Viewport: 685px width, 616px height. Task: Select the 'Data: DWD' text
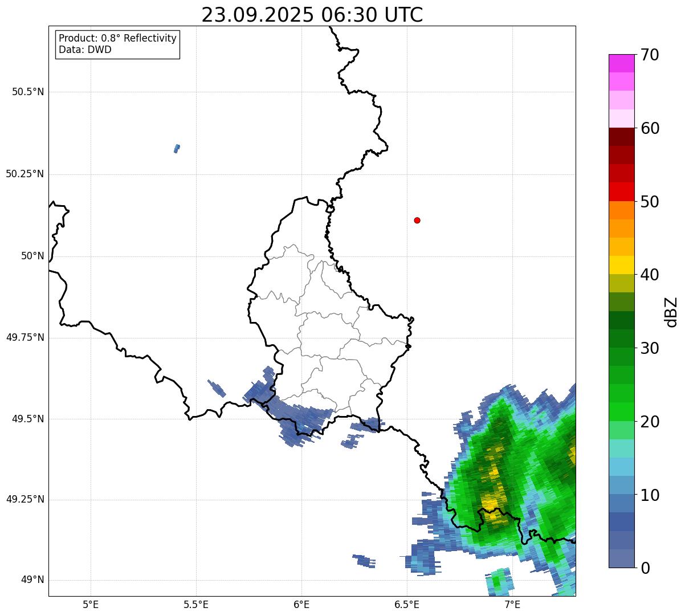pyautogui.click(x=85, y=50)
